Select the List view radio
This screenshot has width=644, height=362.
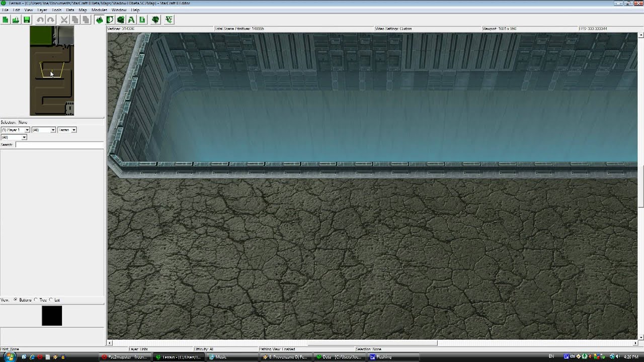tap(51, 300)
